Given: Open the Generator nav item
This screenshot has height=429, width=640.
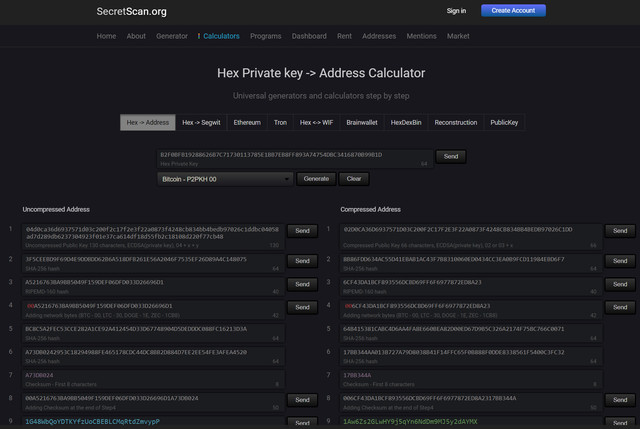Looking at the screenshot, I should tap(172, 36).
